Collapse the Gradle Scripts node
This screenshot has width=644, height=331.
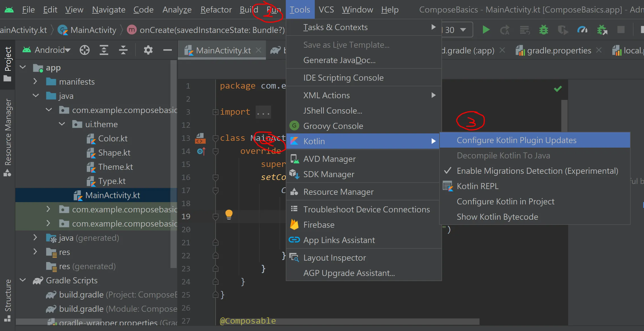click(x=23, y=280)
